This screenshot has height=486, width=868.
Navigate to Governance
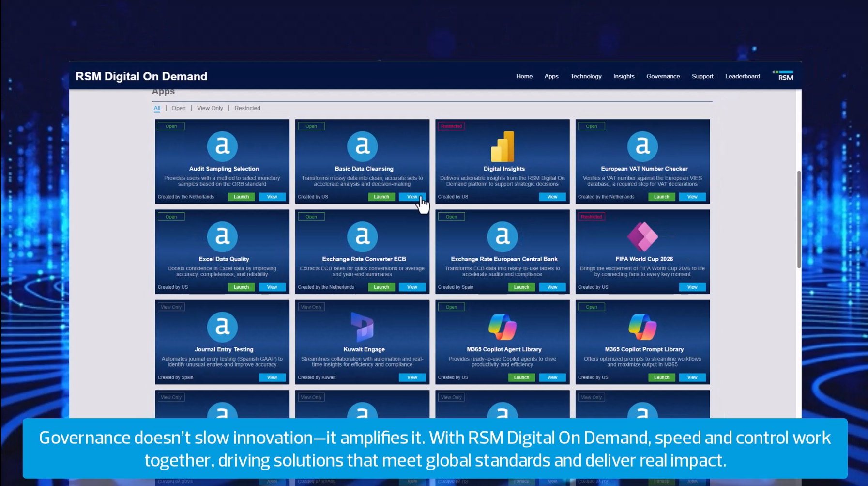(x=663, y=76)
